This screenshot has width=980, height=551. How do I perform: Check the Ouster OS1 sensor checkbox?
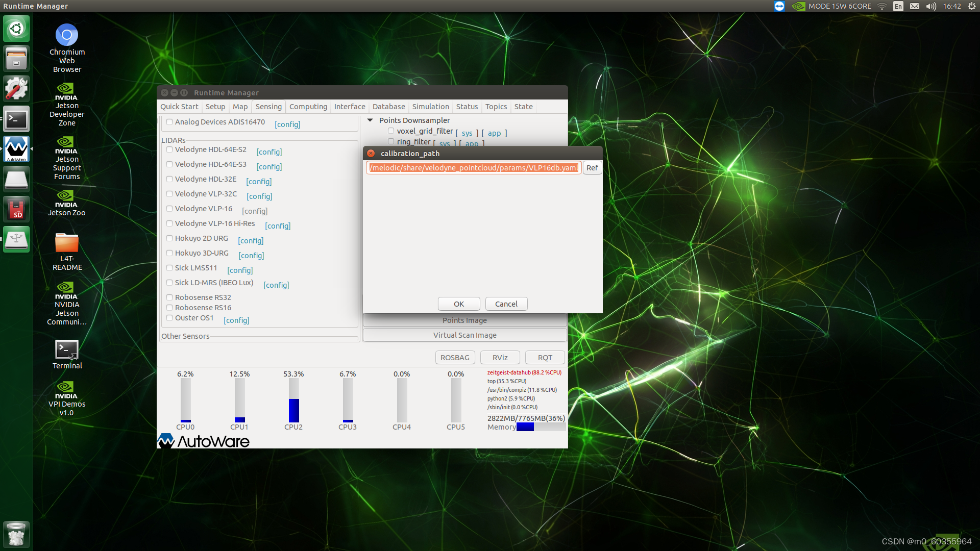click(169, 318)
